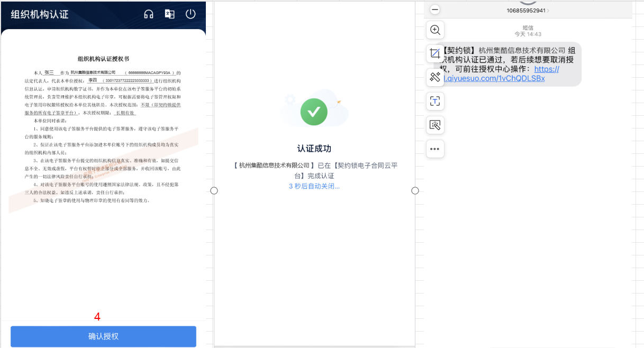Viewport: 644px width, 348px height.
Task: Select the image search recognition tool
Action: click(x=435, y=125)
